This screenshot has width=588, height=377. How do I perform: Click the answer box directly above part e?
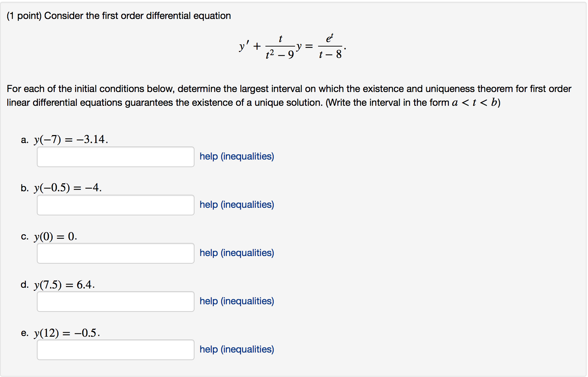click(115, 302)
